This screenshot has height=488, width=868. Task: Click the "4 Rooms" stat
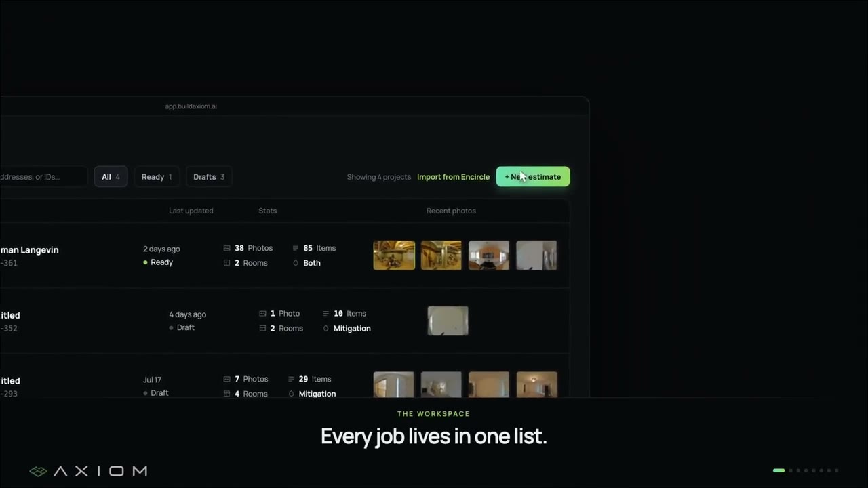click(x=251, y=394)
